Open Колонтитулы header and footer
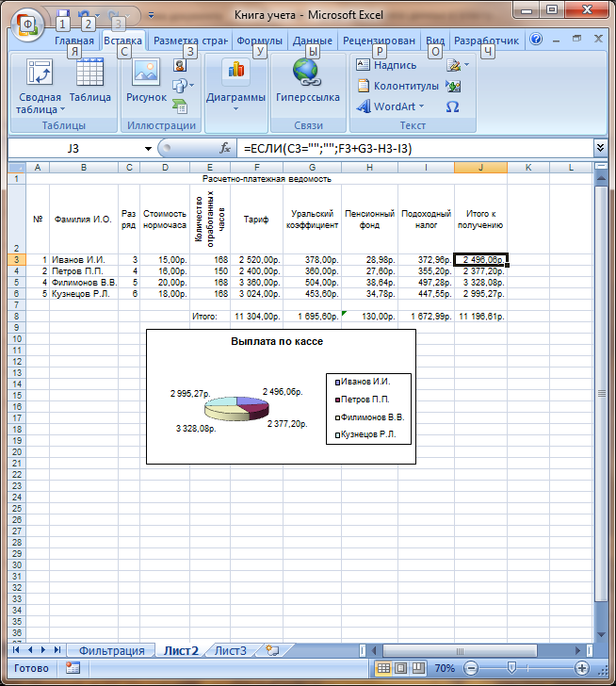 pos(397,86)
